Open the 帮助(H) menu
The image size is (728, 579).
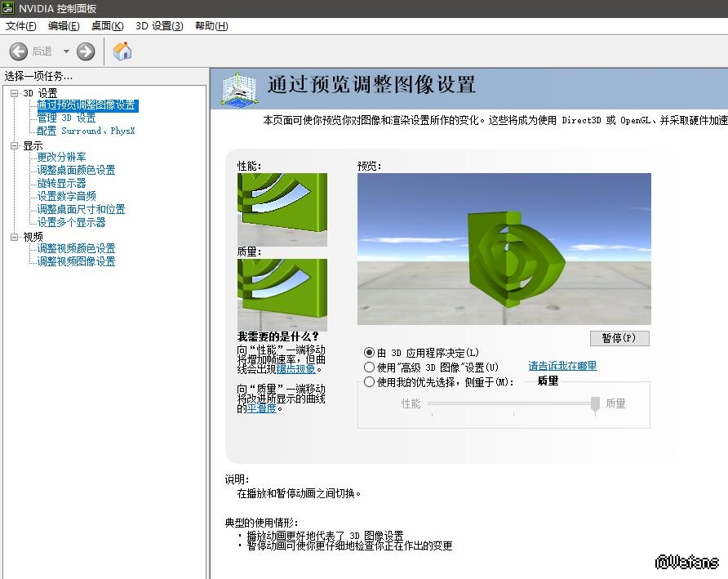(x=211, y=26)
